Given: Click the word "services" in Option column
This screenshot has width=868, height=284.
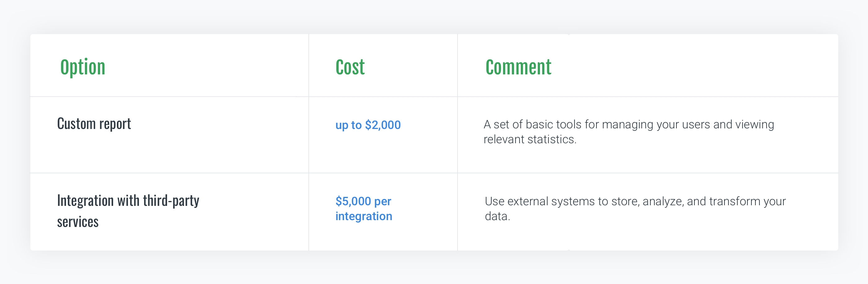Looking at the screenshot, I should (x=78, y=222).
